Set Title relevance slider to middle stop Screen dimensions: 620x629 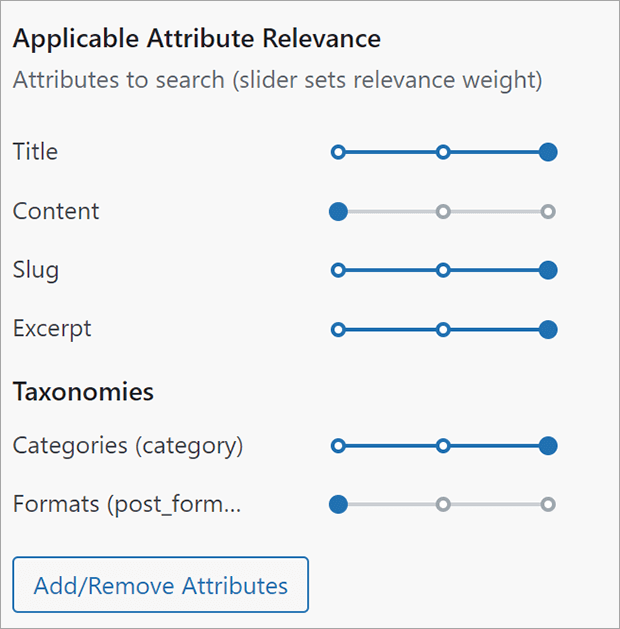(443, 152)
